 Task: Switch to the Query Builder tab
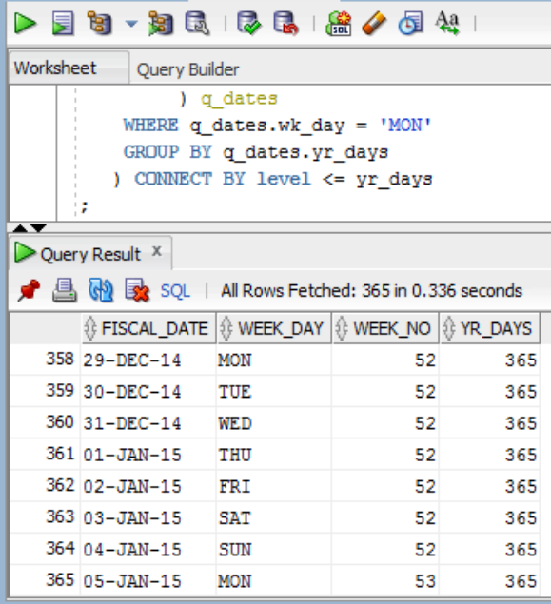188,70
